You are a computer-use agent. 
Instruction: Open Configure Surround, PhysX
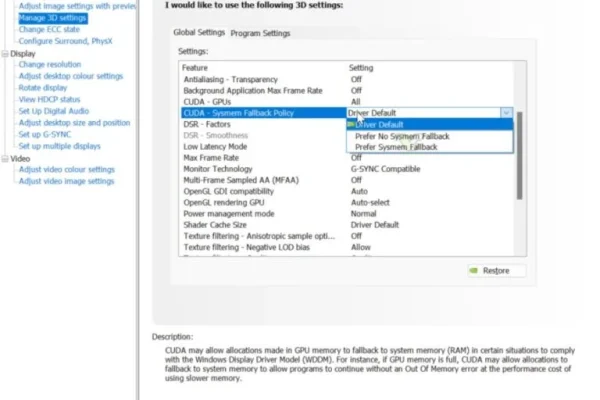click(x=65, y=41)
